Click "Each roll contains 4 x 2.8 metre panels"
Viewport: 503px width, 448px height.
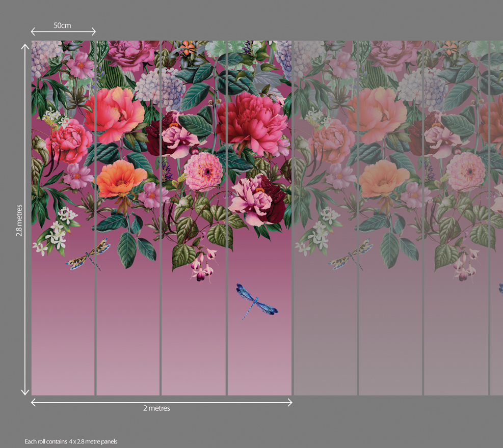pyautogui.click(x=71, y=441)
